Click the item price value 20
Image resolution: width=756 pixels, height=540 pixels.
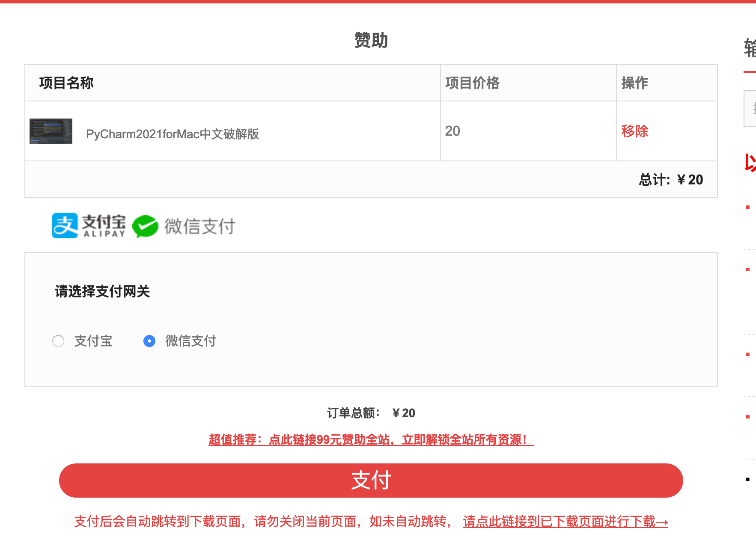[452, 131]
